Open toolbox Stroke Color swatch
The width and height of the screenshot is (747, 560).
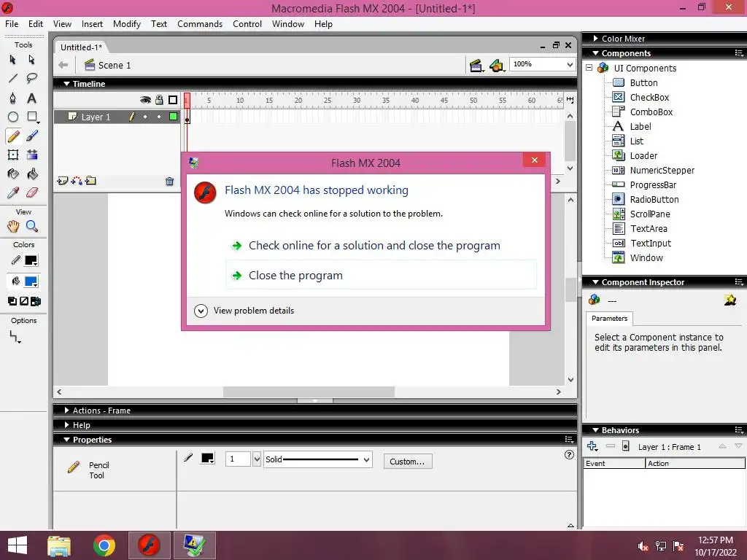[31, 260]
